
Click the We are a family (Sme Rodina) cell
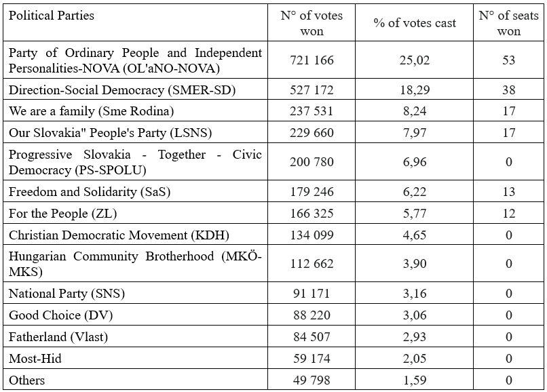[135, 111]
